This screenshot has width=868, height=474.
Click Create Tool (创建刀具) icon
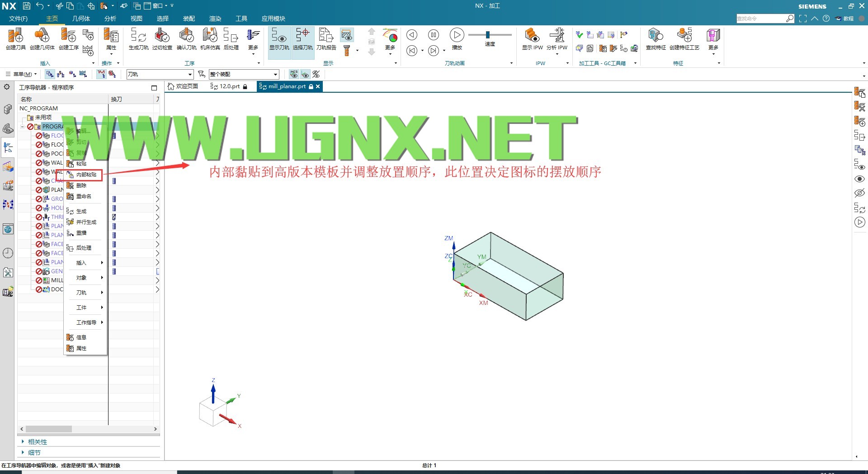click(x=16, y=38)
